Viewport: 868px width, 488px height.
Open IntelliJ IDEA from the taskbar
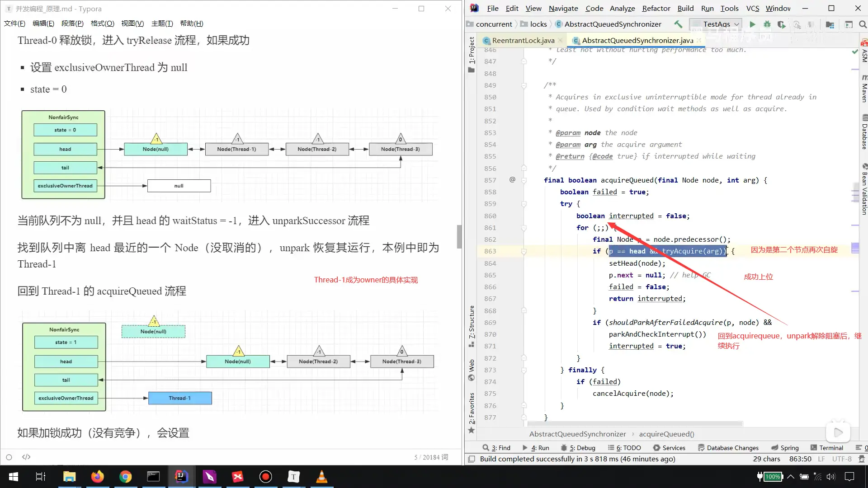pos(181,476)
